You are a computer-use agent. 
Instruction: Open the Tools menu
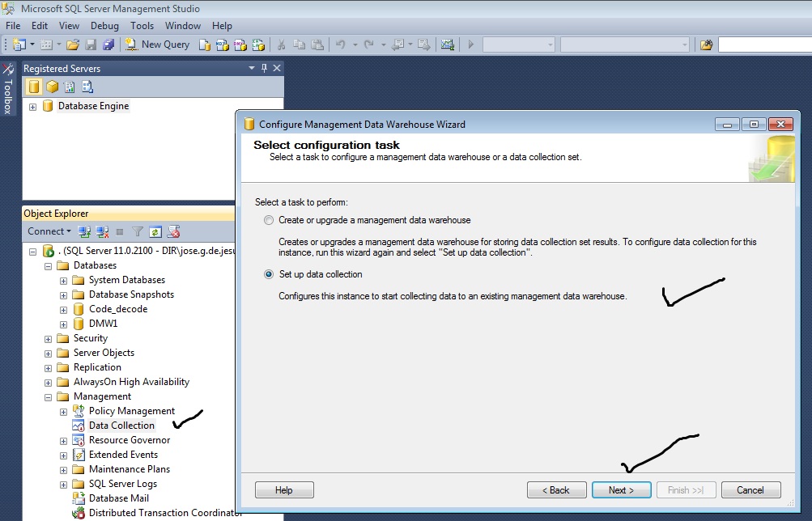142,25
